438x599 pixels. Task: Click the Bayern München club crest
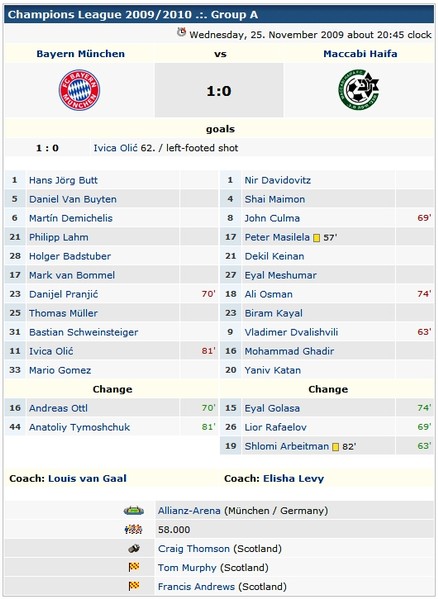point(79,90)
